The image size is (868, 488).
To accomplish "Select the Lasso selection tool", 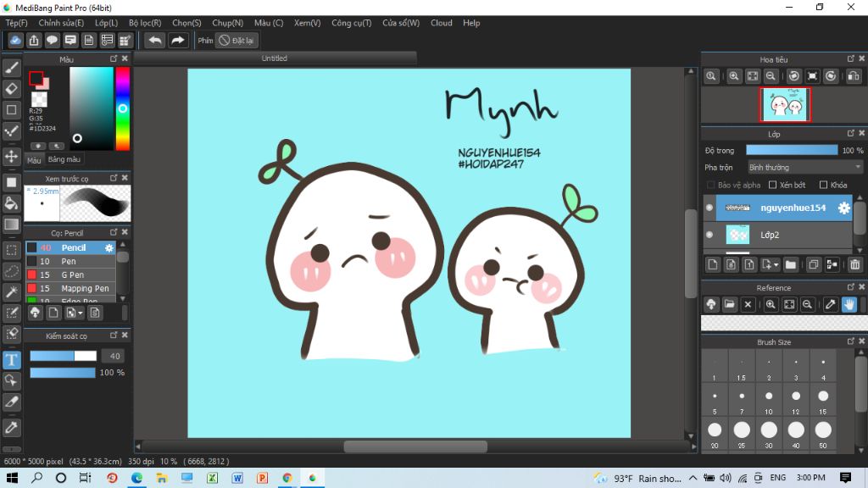I will coord(12,271).
